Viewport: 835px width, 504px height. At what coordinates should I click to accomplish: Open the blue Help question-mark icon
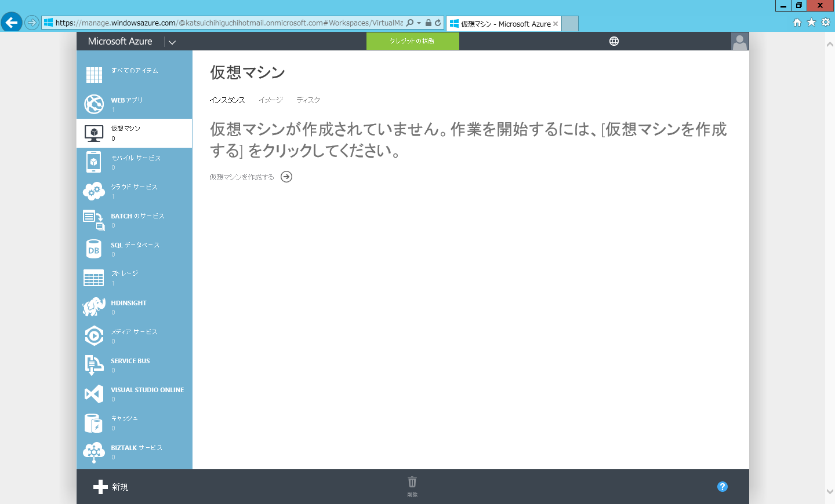[x=723, y=487]
